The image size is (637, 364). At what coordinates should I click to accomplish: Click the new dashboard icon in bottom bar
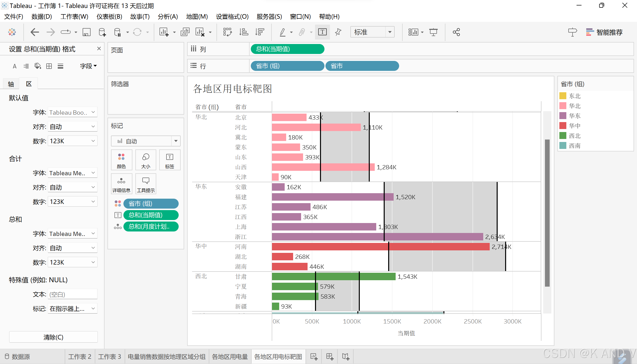330,356
